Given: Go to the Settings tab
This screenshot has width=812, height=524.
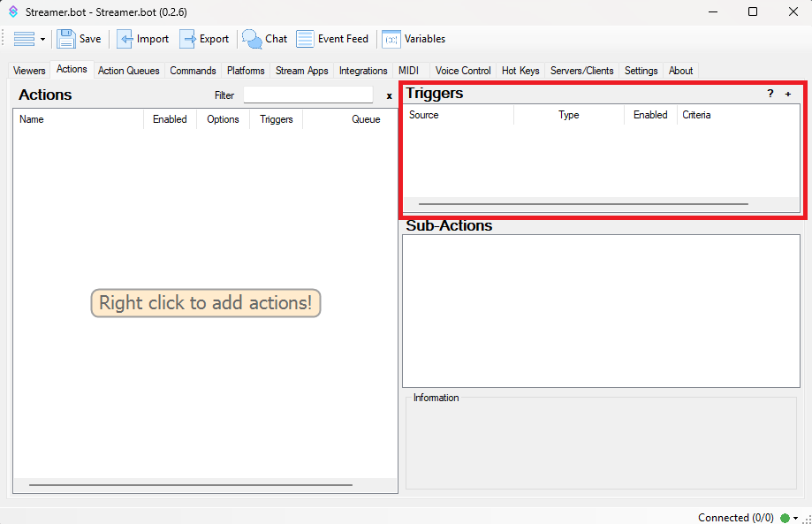Looking at the screenshot, I should 641,71.
